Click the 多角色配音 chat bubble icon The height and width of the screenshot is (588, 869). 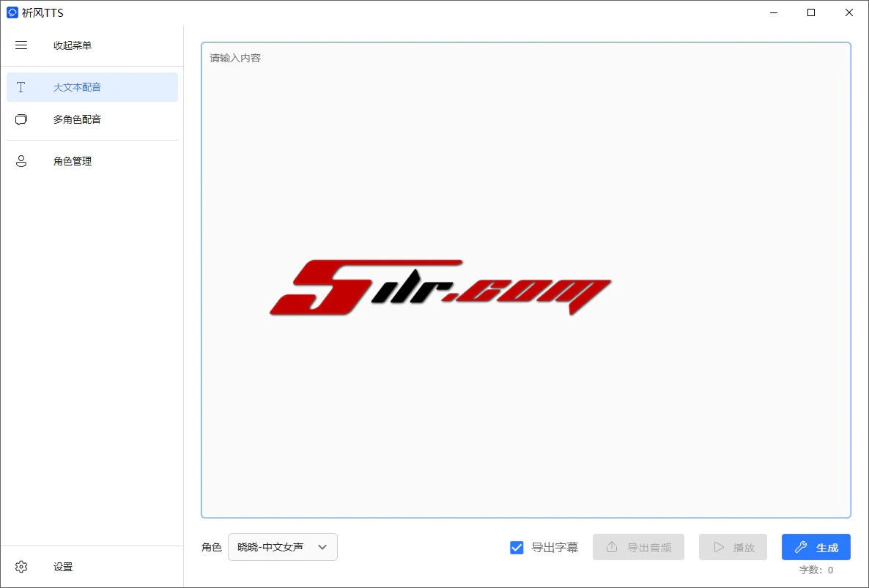21,119
